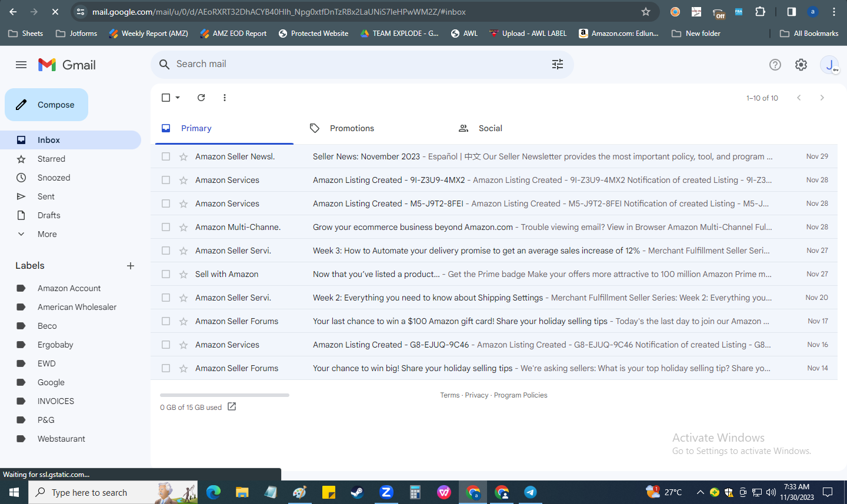Click the Gmail logo
Screen dimensions: 847x504
[67, 65]
